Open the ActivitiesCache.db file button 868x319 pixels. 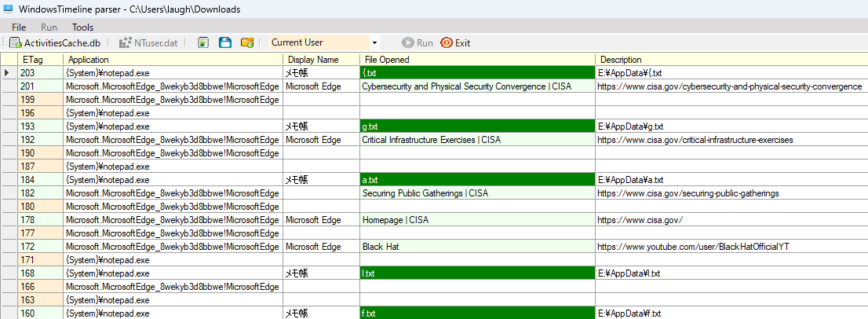(56, 42)
